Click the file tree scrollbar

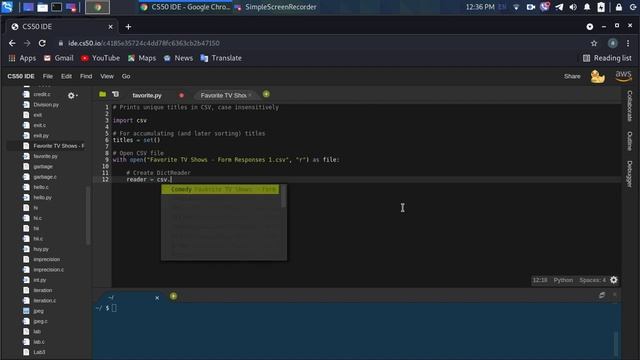click(x=88, y=215)
